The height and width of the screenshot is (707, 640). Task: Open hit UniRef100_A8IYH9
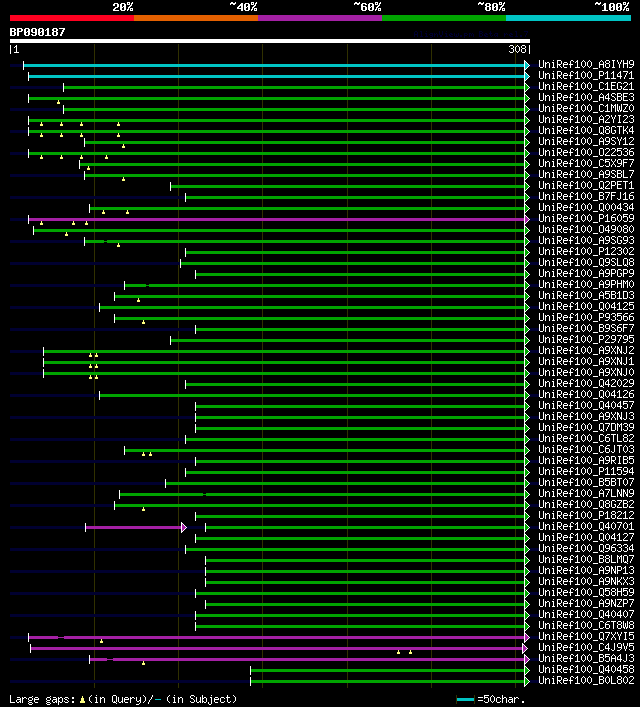pyautogui.click(x=586, y=64)
